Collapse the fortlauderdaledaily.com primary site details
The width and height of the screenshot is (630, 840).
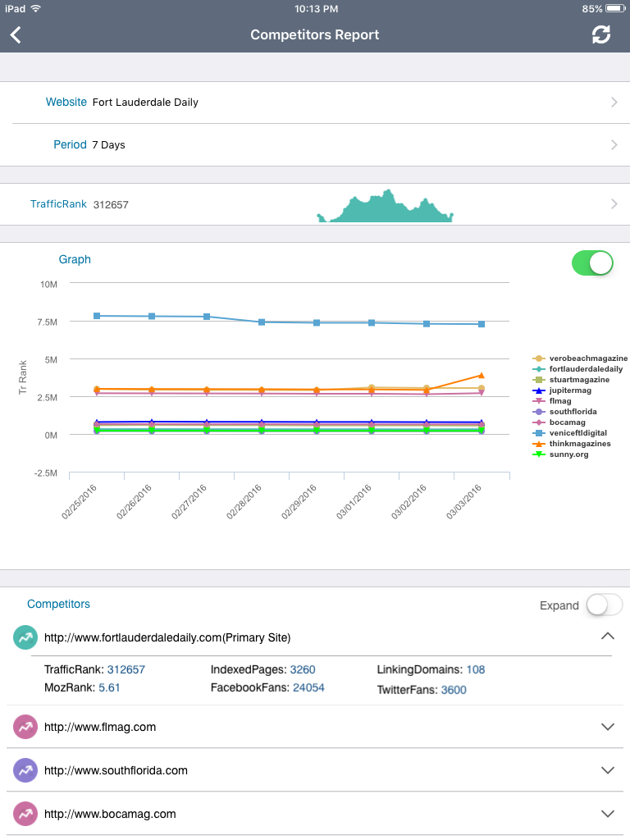[608, 637]
